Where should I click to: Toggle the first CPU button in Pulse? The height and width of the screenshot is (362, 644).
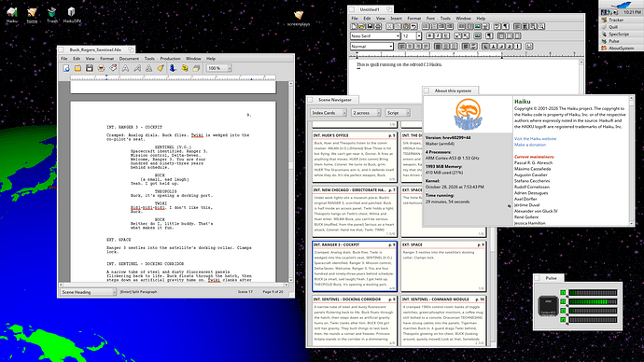[563, 293]
